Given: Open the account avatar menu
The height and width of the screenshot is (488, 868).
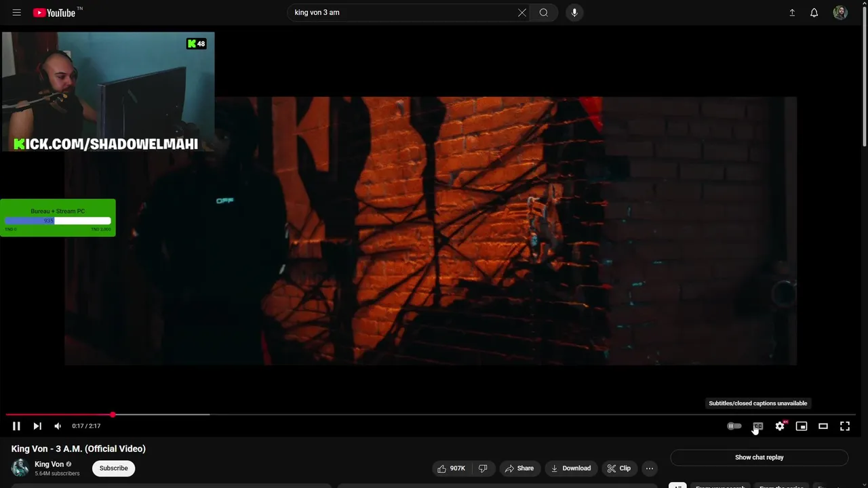Looking at the screenshot, I should point(840,12).
